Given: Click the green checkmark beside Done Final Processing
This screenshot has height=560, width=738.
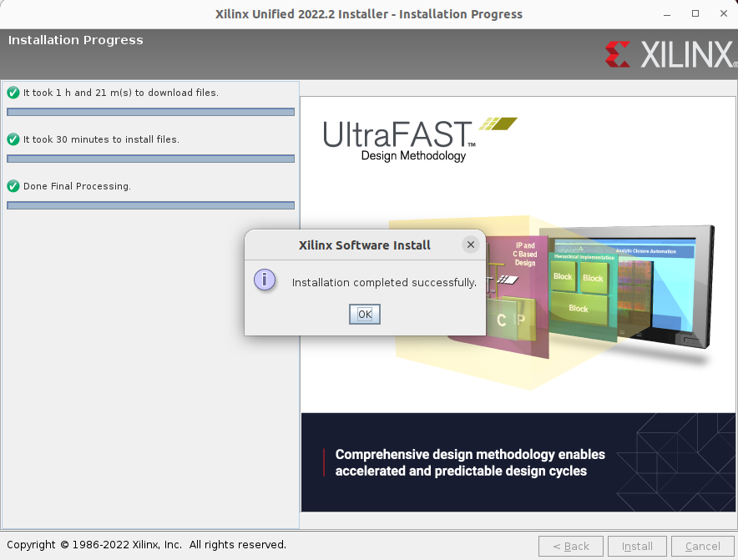Looking at the screenshot, I should [x=13, y=186].
